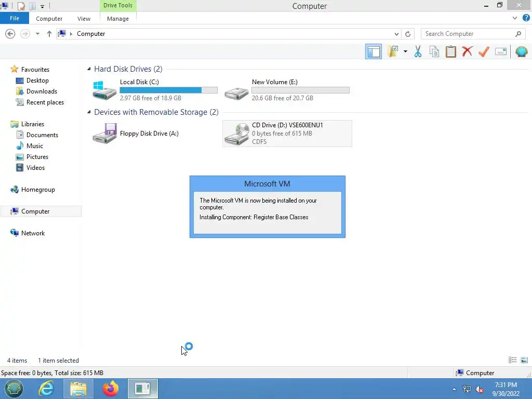This screenshot has height=399, width=532.
Task: Click the orange checkmark Properties icon
Action: click(484, 51)
